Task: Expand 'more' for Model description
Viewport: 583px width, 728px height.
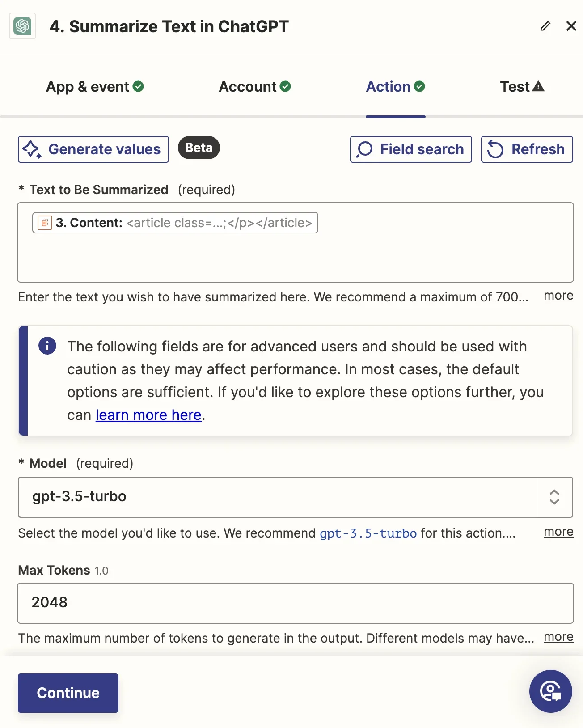Action: click(x=558, y=532)
